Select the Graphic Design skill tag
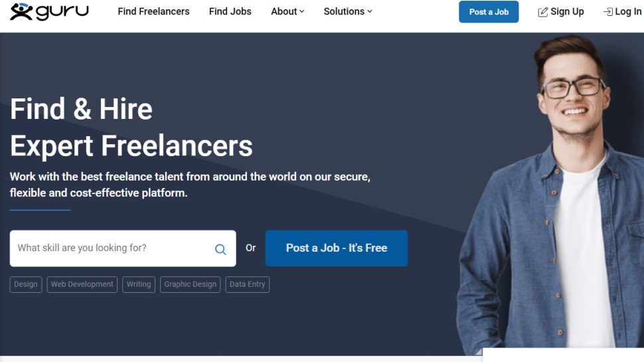This screenshot has width=644, height=362. pyautogui.click(x=190, y=284)
